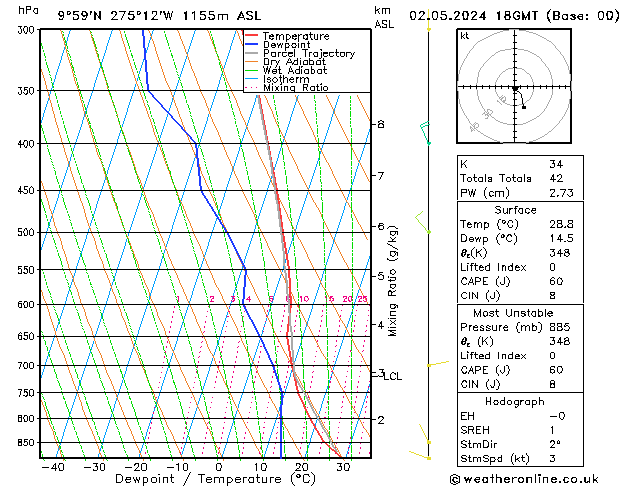The width and height of the screenshot is (629, 486).
Task: Click the '0' temperature axis tick
Action: point(219,467)
